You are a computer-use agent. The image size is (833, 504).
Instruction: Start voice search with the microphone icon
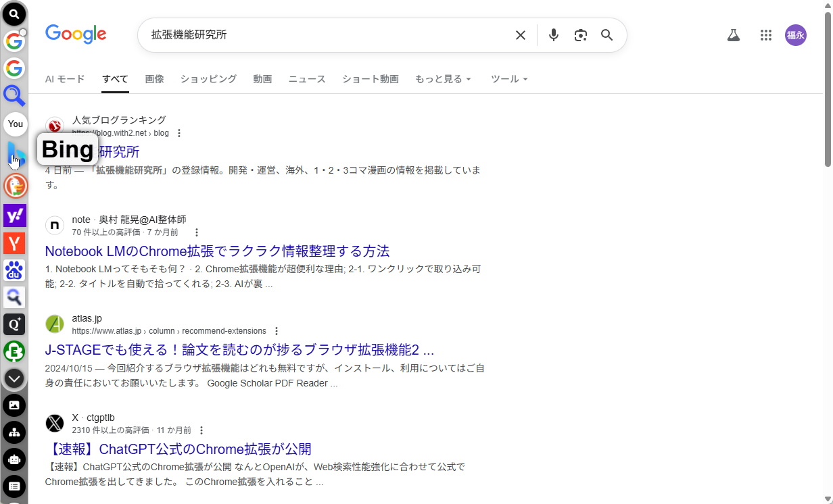coord(554,35)
